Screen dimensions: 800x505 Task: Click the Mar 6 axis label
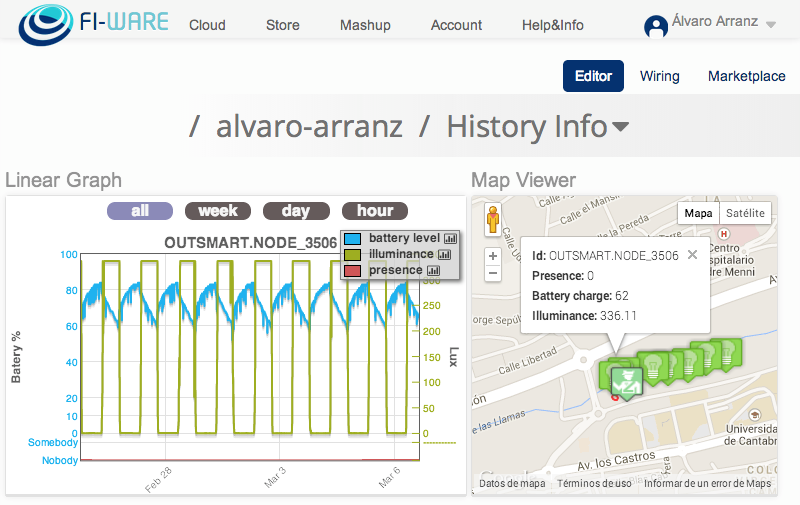click(x=389, y=477)
